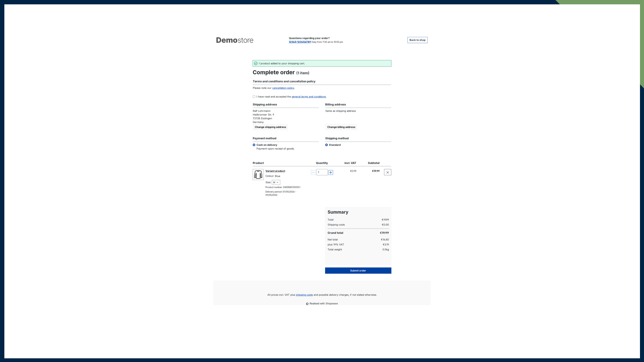Click the Ralf Lohrmann name
Image resolution: width=644 pixels, height=362 pixels.
[261, 111]
